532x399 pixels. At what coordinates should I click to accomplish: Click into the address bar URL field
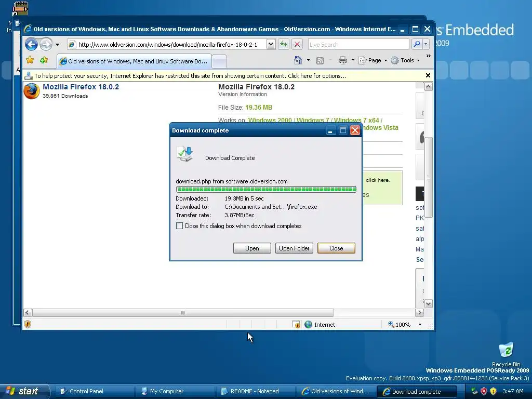[x=167, y=45]
